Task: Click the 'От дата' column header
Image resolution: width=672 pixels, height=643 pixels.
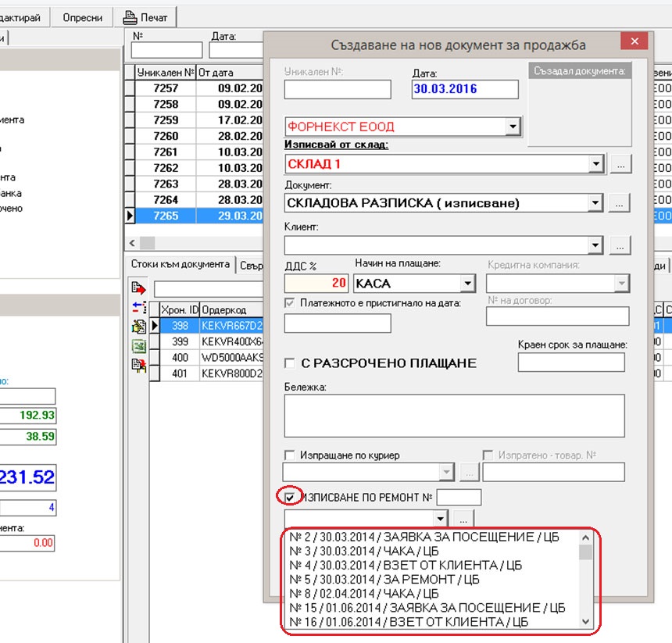Action: point(230,73)
